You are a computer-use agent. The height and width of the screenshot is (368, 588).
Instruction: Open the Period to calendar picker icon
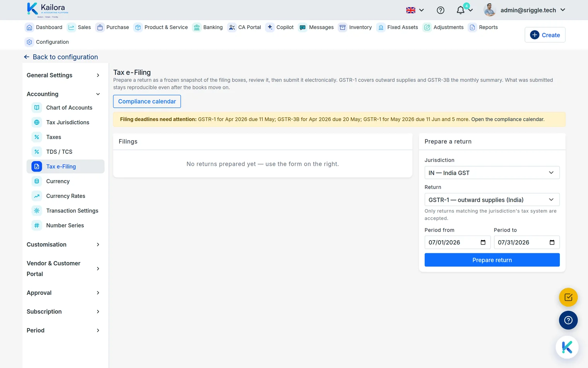(552, 242)
